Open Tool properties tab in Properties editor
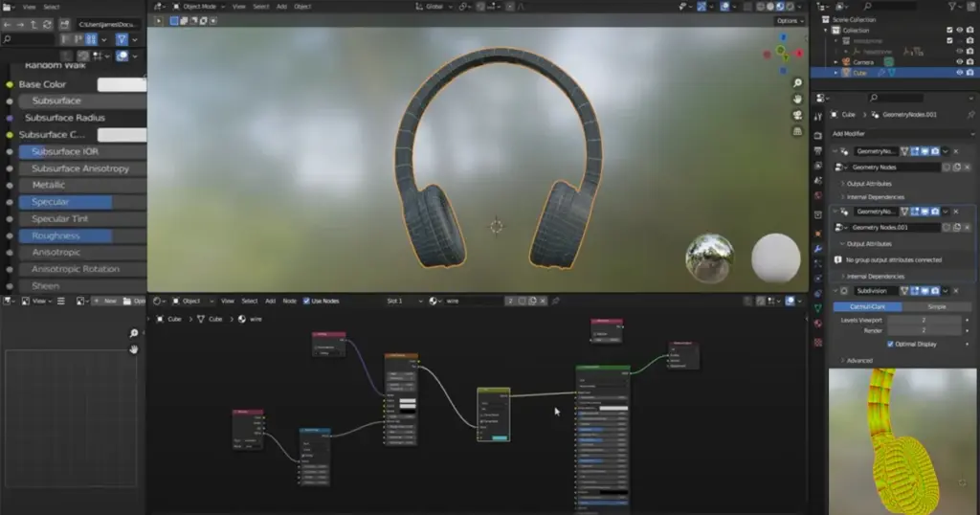Viewport: 980px width, 515px height. coord(818,117)
